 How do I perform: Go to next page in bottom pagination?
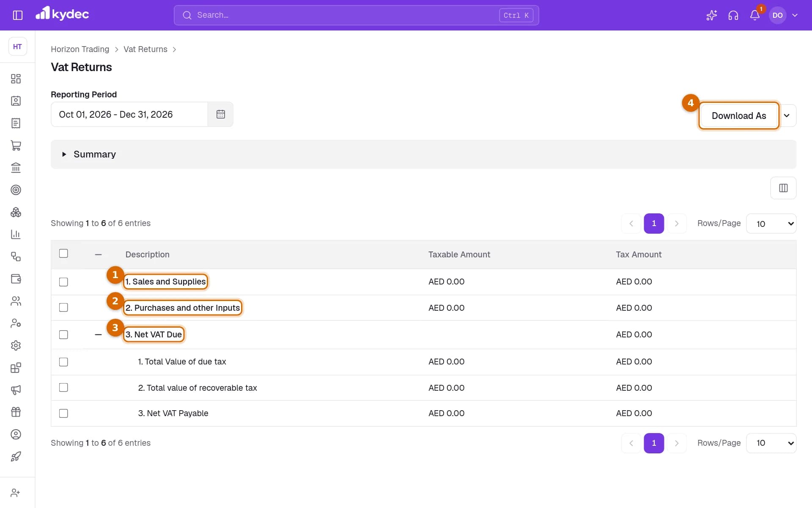click(677, 443)
